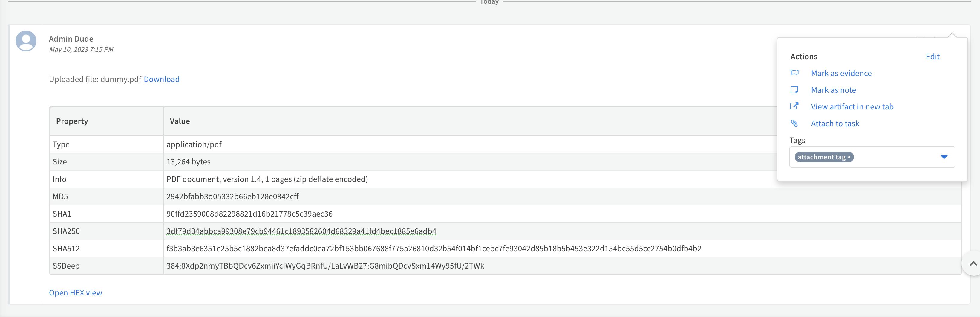Open HEX view of the file
980x317 pixels.
(75, 292)
